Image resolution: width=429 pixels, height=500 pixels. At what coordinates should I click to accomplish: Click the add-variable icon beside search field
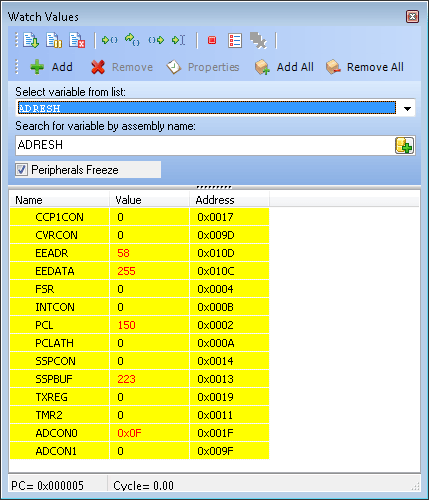pyautogui.click(x=405, y=145)
